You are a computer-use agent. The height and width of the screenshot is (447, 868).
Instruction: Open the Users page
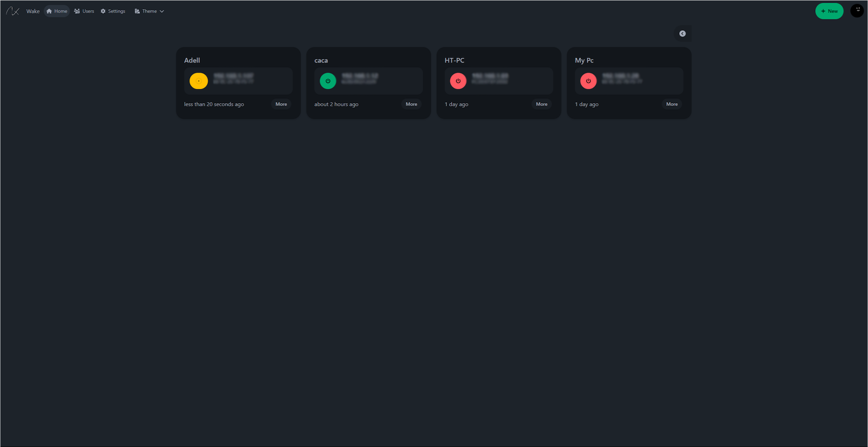click(84, 11)
